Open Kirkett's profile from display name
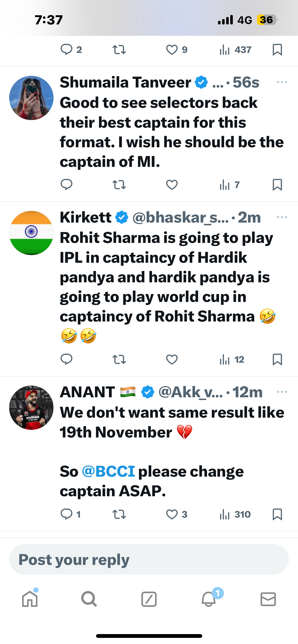Screen dimensions: 298x644 86,217
